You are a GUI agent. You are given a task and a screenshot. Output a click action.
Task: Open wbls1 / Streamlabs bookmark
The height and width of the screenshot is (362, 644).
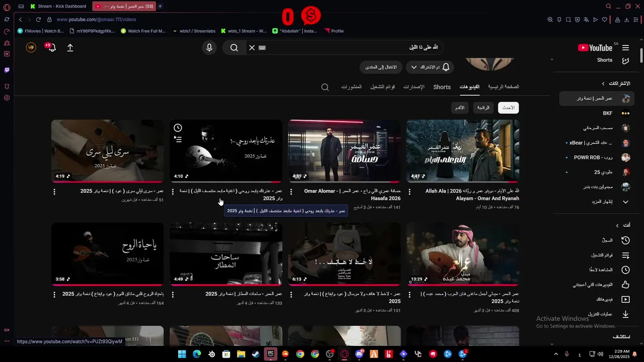(193, 31)
